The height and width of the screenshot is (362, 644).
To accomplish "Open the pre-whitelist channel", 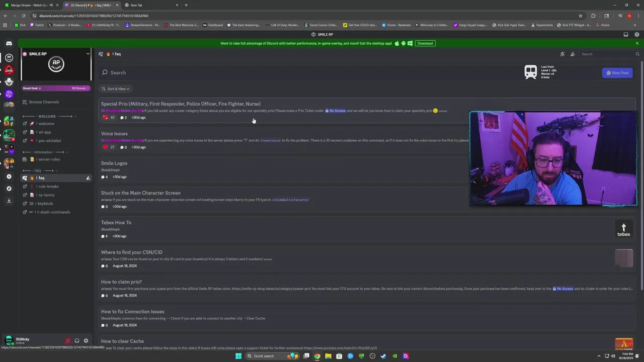I will (56, 141).
